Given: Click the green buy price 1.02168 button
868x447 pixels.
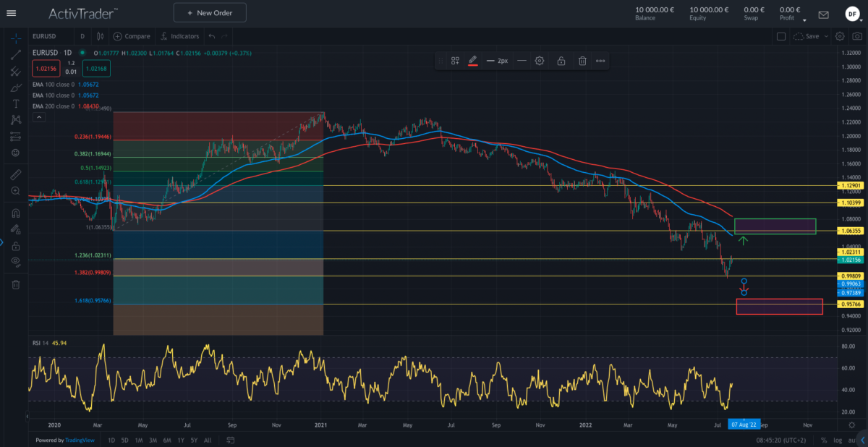Looking at the screenshot, I should (96, 69).
